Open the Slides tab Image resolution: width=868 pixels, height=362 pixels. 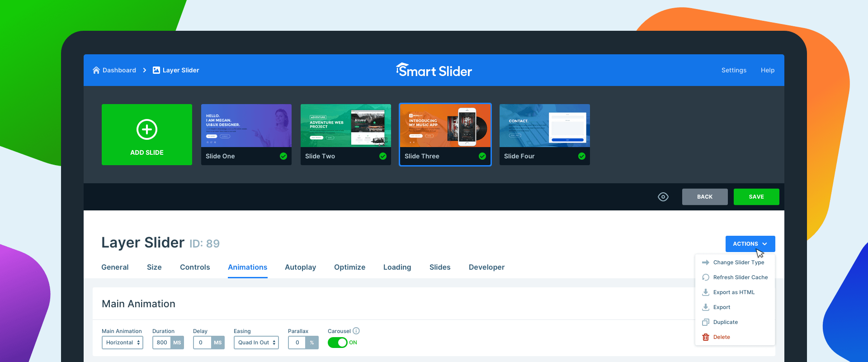[x=440, y=267]
